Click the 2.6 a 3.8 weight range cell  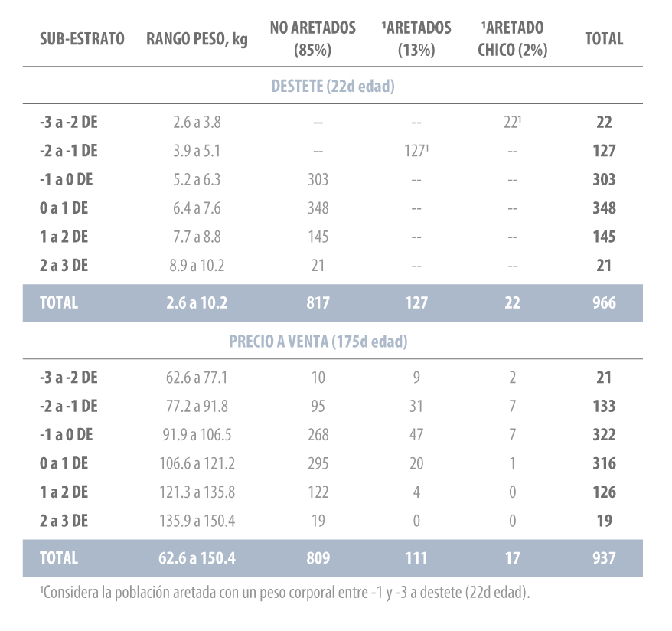197,123
